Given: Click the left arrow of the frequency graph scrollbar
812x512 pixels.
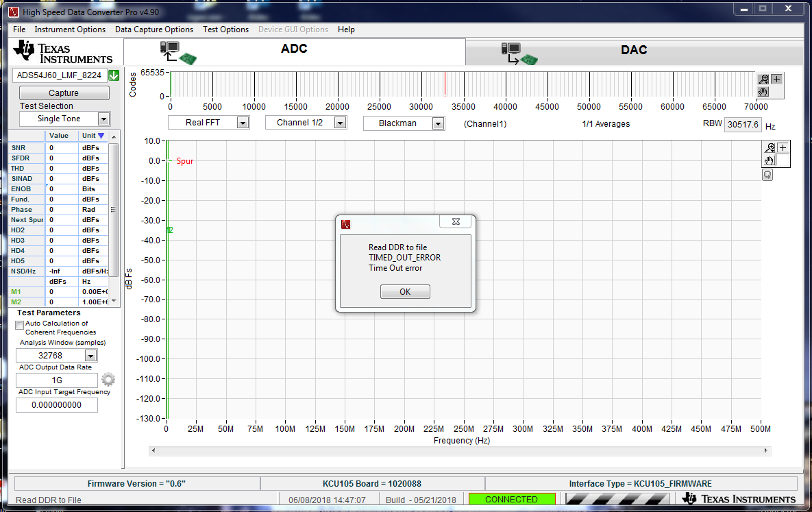Looking at the screenshot, I should (153, 451).
